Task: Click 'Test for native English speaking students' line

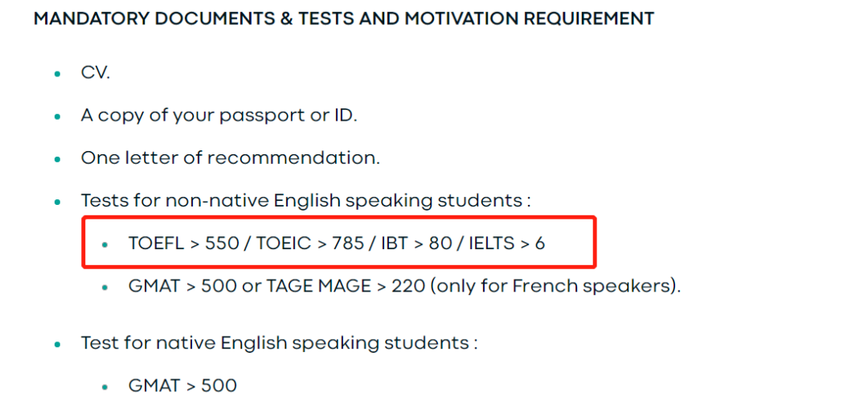Action: point(279,343)
